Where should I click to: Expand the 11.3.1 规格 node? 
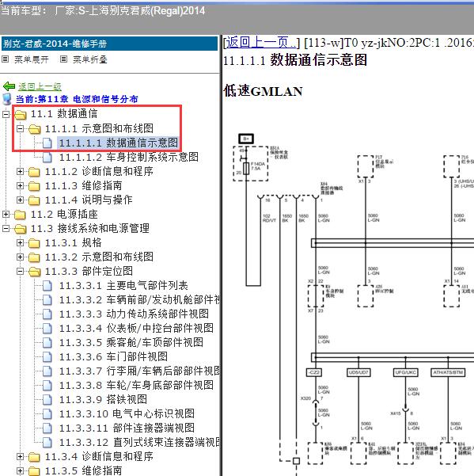[20, 243]
